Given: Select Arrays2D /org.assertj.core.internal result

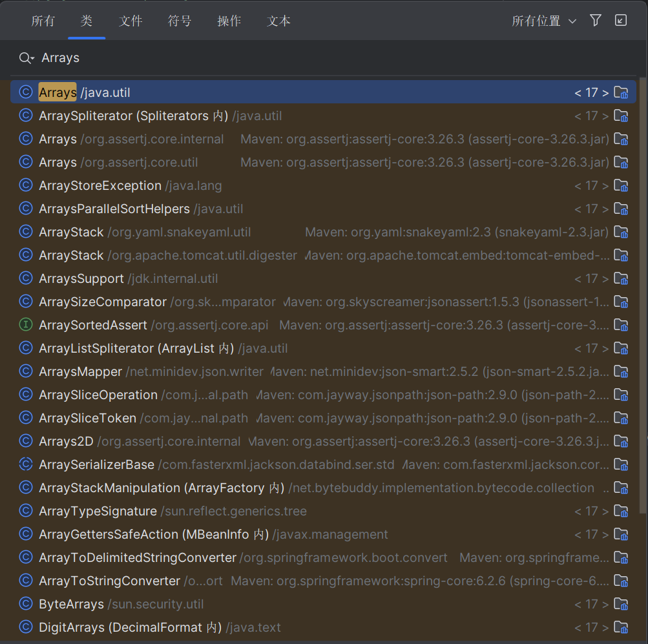Looking at the screenshot, I should coord(323,441).
